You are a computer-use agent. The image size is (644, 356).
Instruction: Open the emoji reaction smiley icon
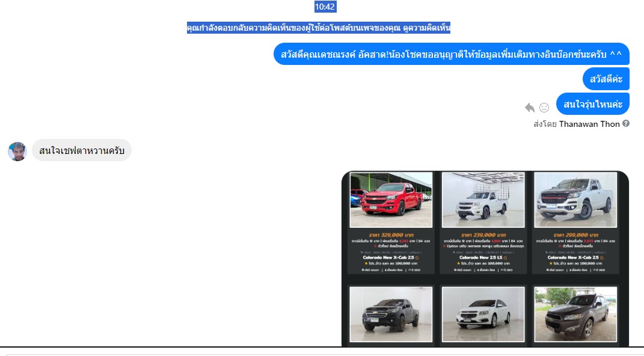[544, 108]
